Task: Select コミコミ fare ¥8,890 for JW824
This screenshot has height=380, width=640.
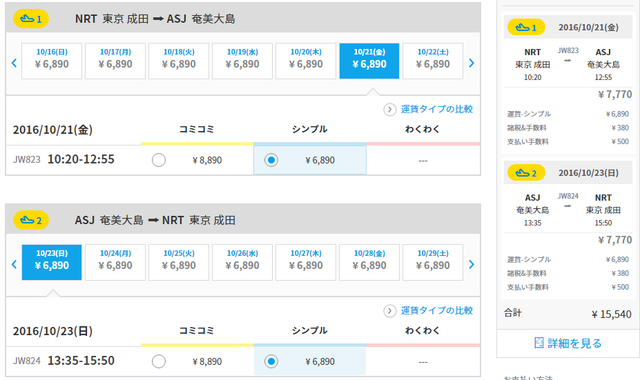Action: 159,361
